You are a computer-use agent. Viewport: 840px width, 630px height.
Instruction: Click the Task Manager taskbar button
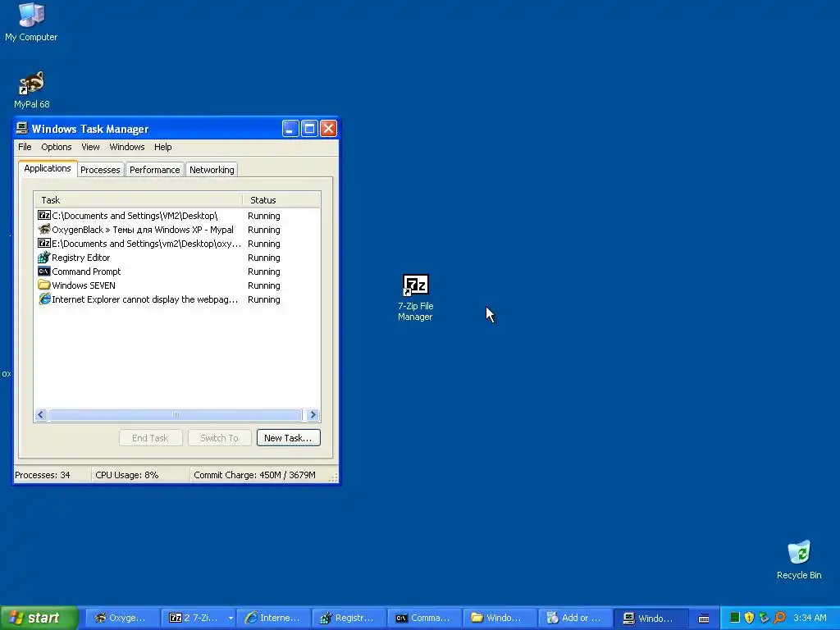pos(651,618)
